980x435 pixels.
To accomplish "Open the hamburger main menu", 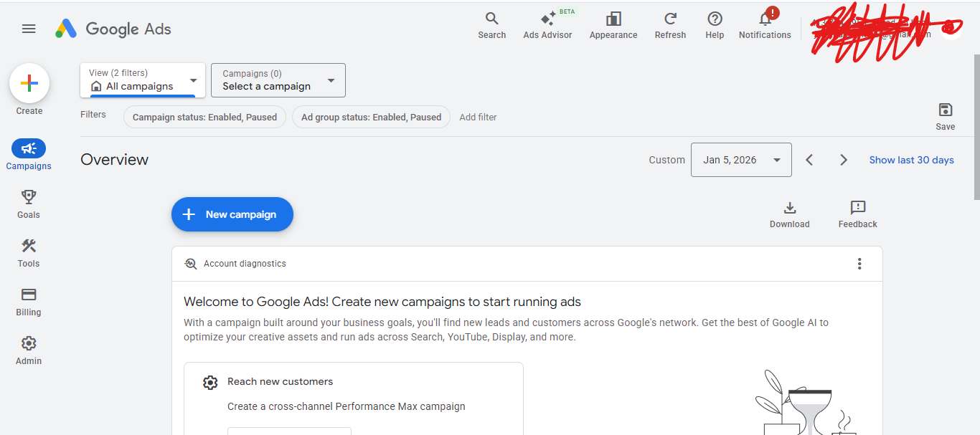I will [x=29, y=29].
